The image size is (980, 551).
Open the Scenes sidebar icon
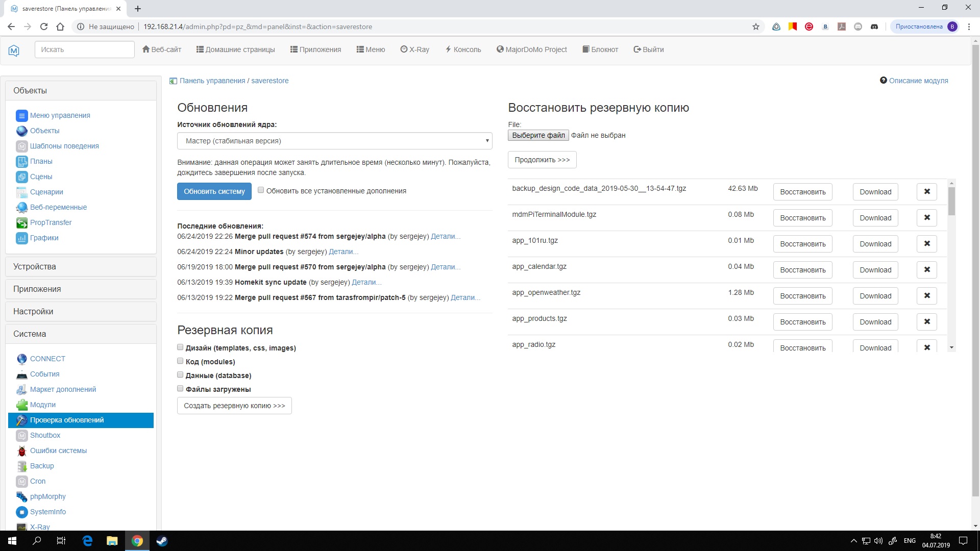tap(21, 177)
